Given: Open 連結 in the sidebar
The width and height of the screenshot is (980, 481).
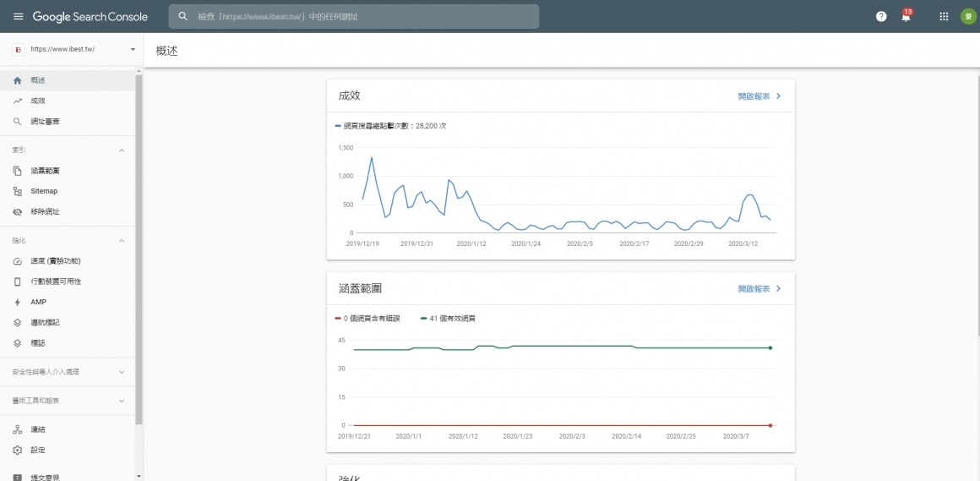Looking at the screenshot, I should [67, 429].
